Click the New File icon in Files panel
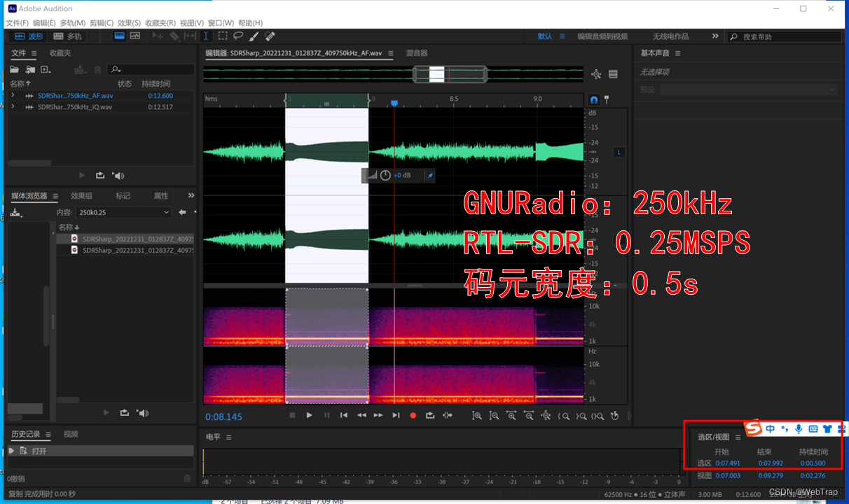This screenshot has height=504, width=849. click(x=46, y=69)
